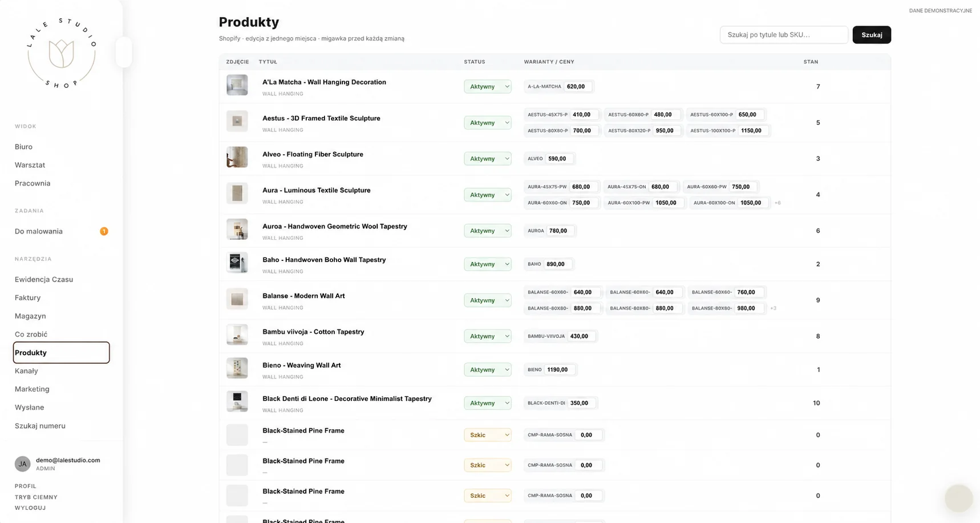This screenshot has height=523, width=980.
Task: Change status of Alveo Floating Fiber Sculpture
Action: 487,158
